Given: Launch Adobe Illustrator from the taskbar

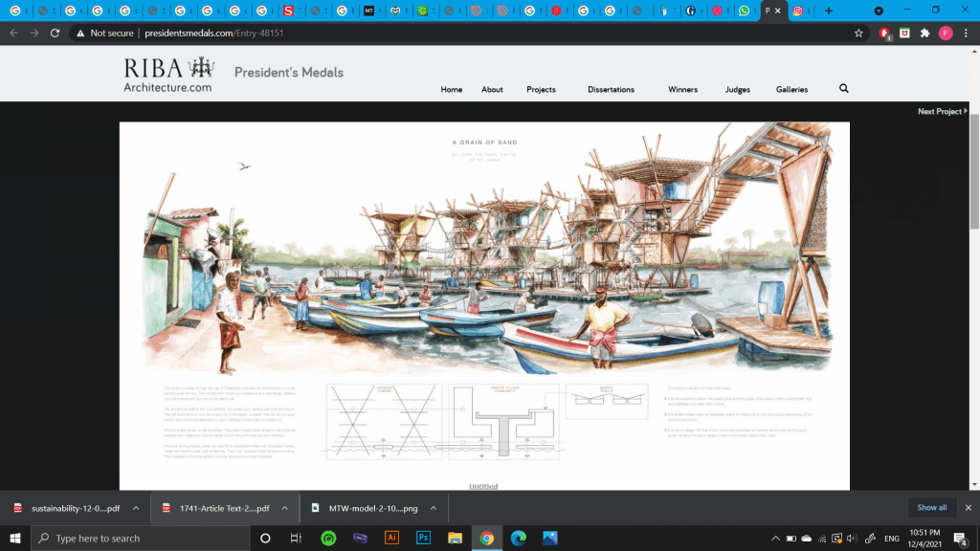Looking at the screenshot, I should (390, 538).
